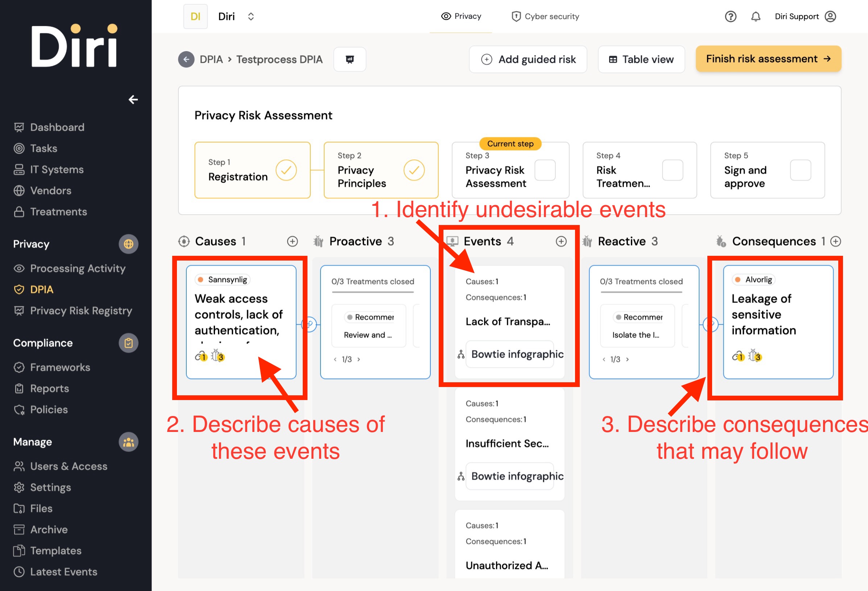Go to previous proactive treatment page
Image resolution: width=868 pixels, height=591 pixels.
coord(335,359)
